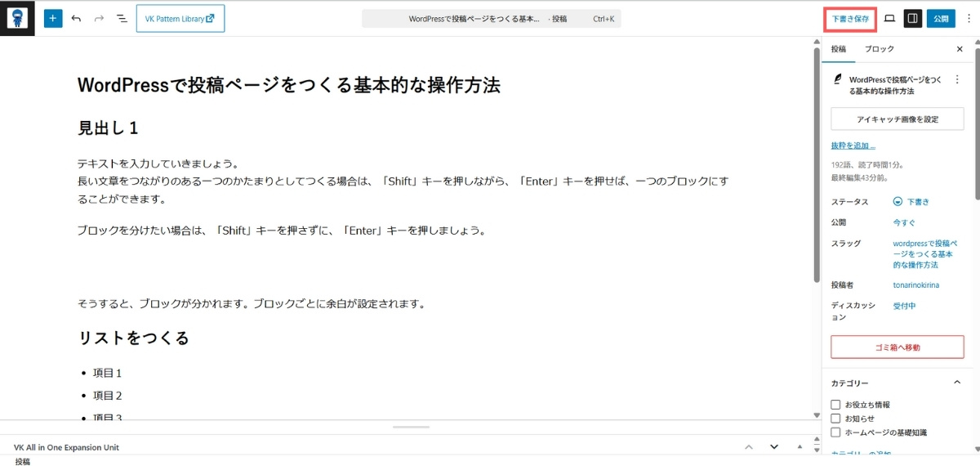Check the お役立ち情報 category

(x=835, y=405)
